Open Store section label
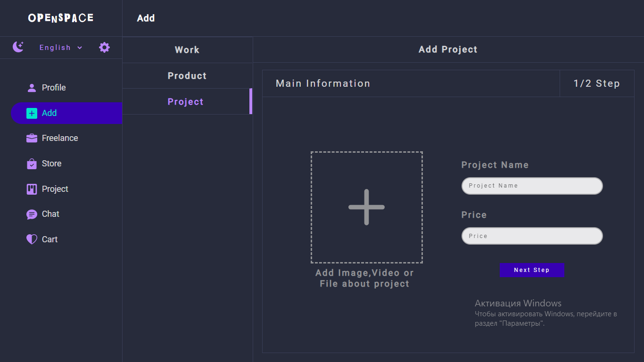Viewport: 644px width, 362px height. pos(51,164)
